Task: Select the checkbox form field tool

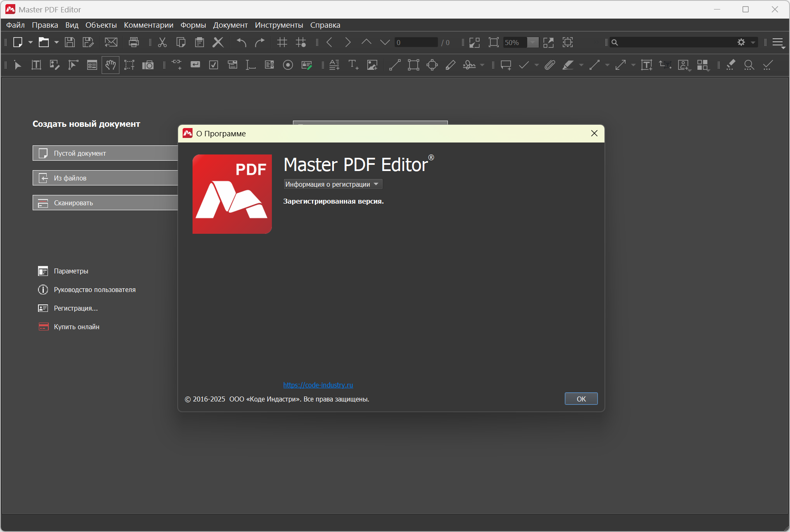Action: tap(214, 65)
